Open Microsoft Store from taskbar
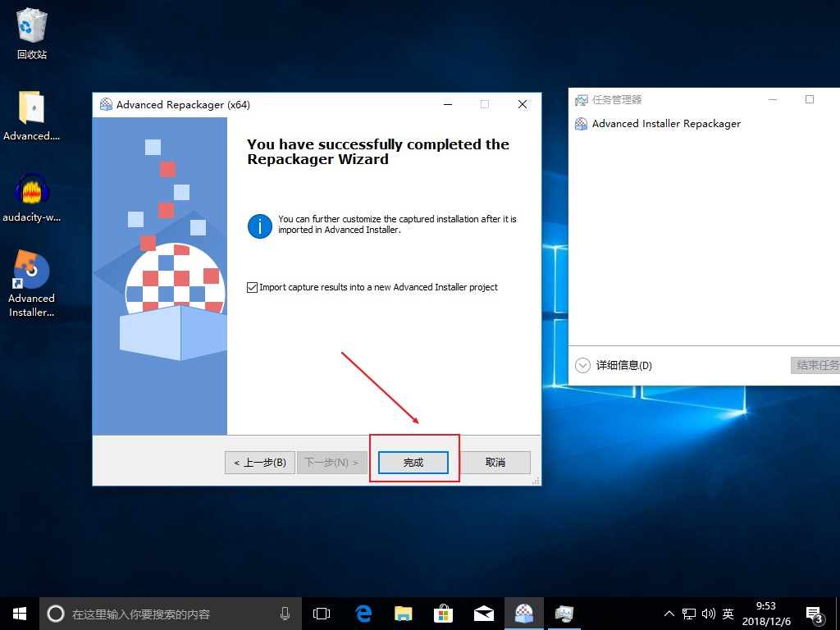Image resolution: width=840 pixels, height=630 pixels. (x=444, y=614)
